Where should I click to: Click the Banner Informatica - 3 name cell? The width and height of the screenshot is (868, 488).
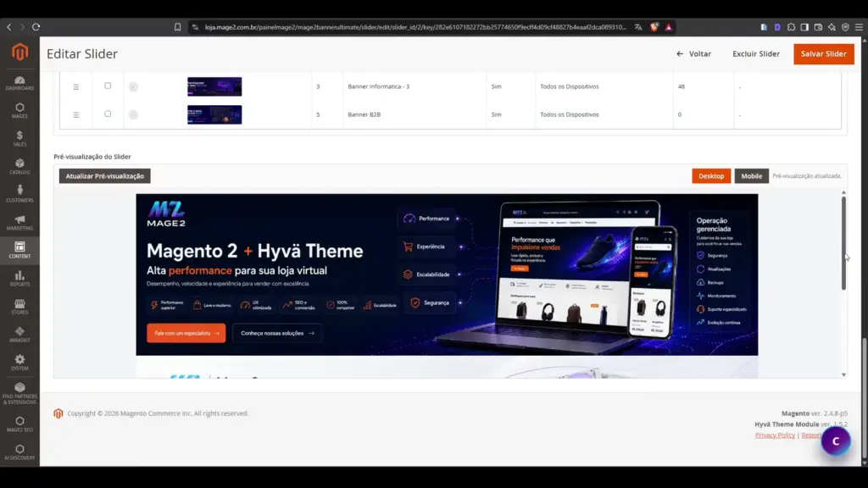coord(379,86)
